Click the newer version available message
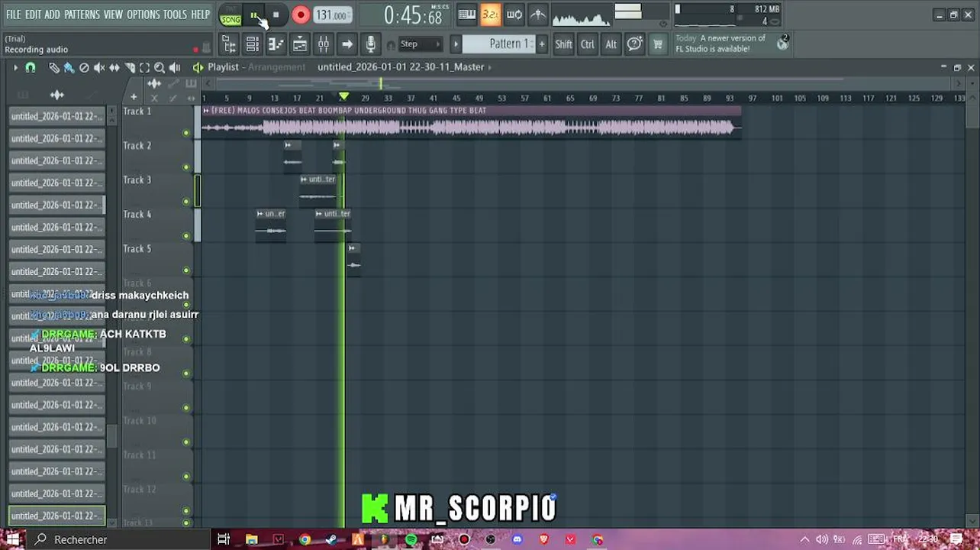 (720, 44)
